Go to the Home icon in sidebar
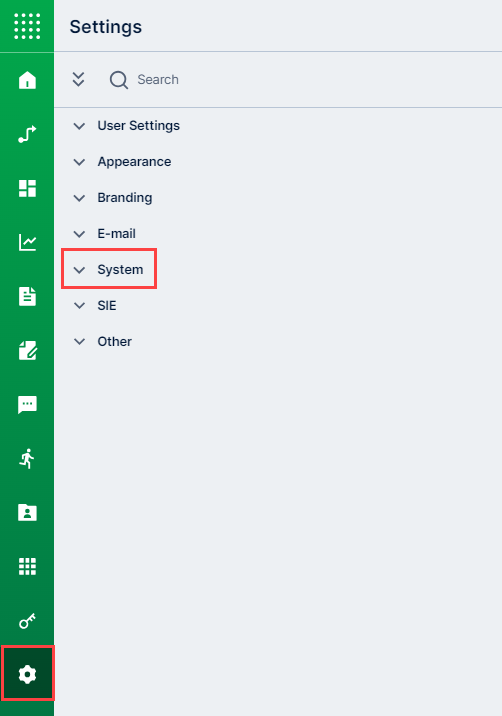 point(27,80)
